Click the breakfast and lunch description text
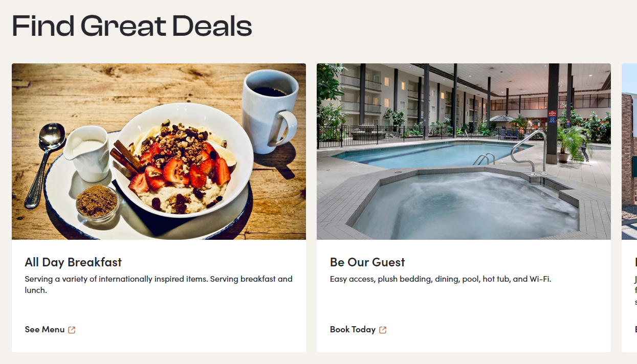637x364 pixels. 159,285
